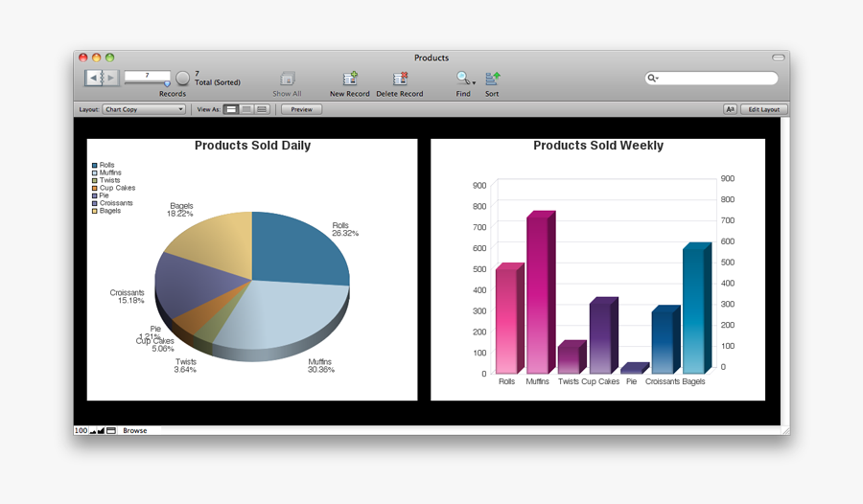The width and height of the screenshot is (863, 504).
Task: Click the zoom in mountain icon
Action: click(101, 431)
